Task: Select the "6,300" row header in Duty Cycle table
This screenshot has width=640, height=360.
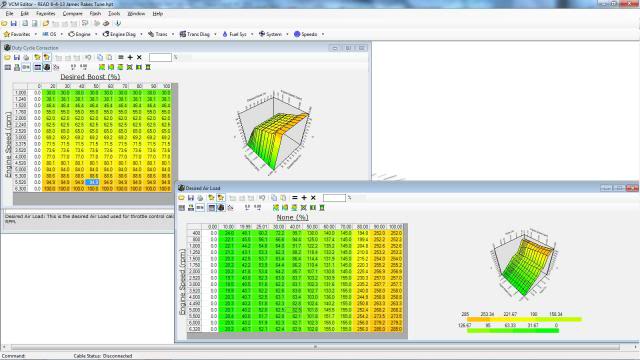Action: [20, 189]
